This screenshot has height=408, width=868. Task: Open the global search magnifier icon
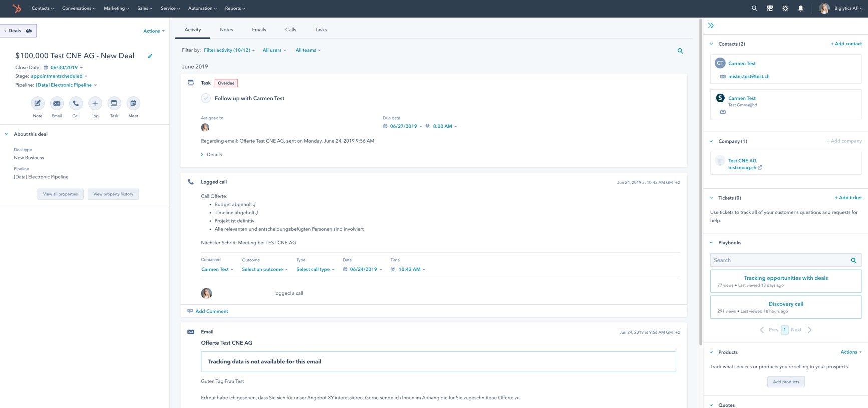pyautogui.click(x=754, y=8)
